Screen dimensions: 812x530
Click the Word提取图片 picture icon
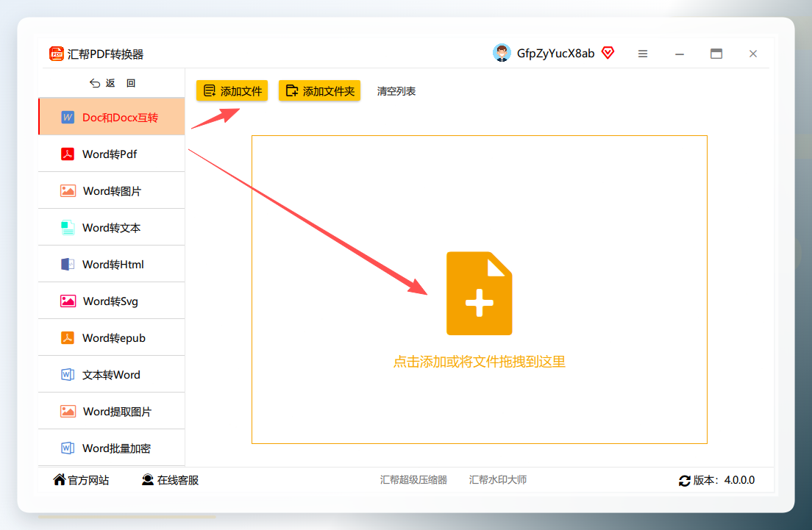click(x=68, y=412)
